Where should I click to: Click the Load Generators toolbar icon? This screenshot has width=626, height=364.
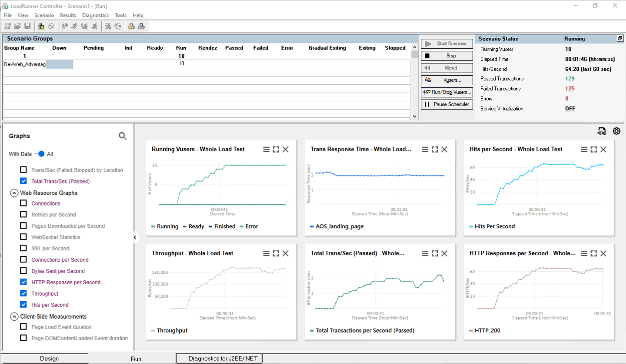tap(41, 26)
